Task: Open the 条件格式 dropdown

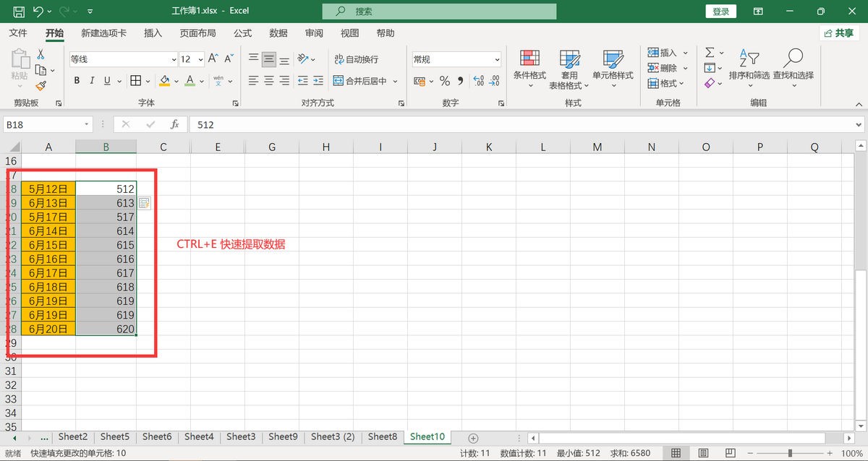Action: [x=529, y=69]
